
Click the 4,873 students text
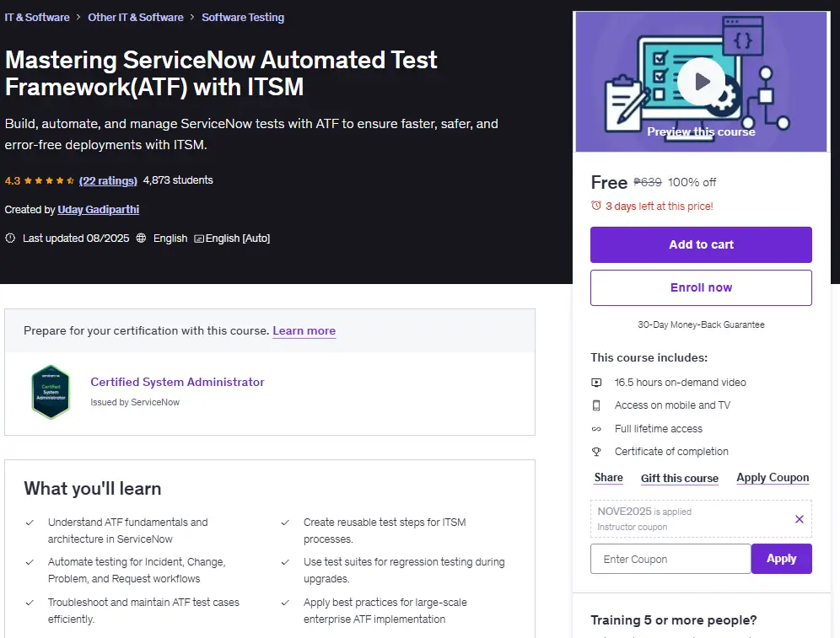point(178,180)
